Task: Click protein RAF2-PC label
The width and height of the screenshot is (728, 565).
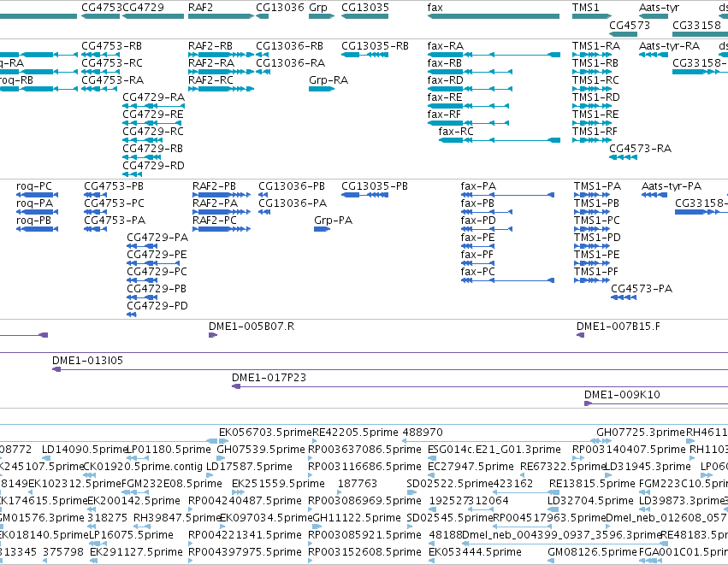Action: pos(215,221)
